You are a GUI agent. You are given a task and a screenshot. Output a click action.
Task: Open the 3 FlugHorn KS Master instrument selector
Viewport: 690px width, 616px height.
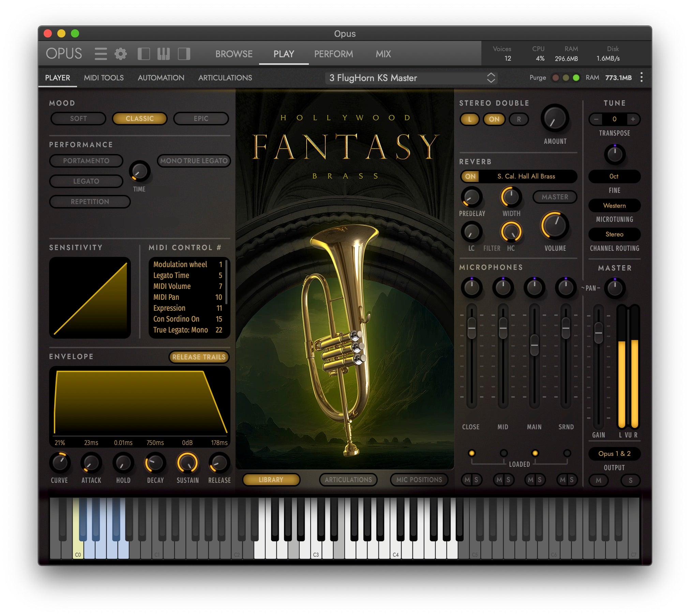pyautogui.click(x=409, y=78)
